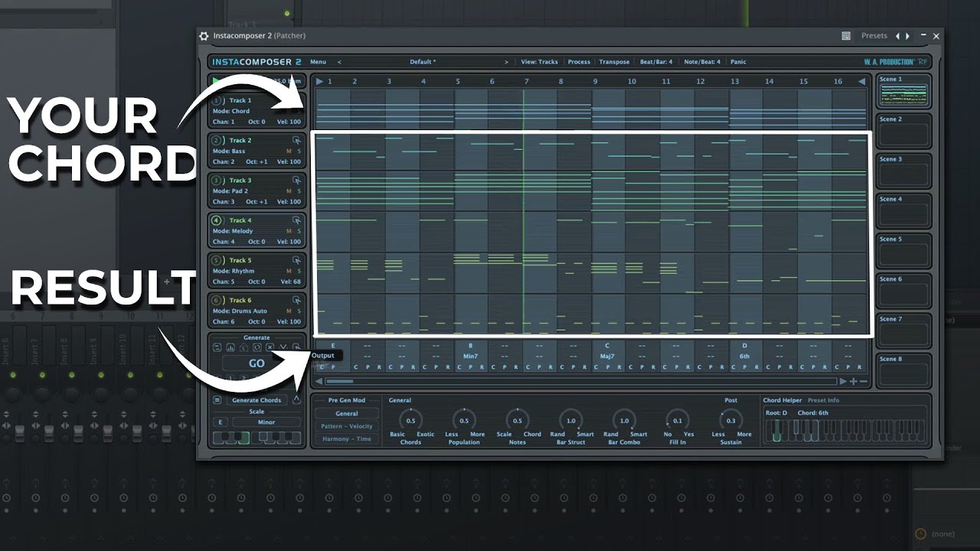Screen dimensions: 980x551
Task: Click the first icon in the Generate row
Action: coord(217,347)
